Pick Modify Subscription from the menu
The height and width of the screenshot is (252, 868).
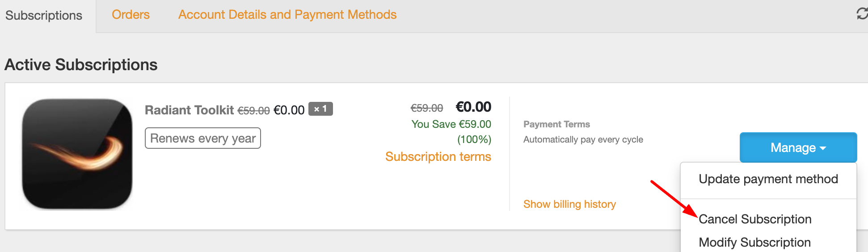point(754,242)
